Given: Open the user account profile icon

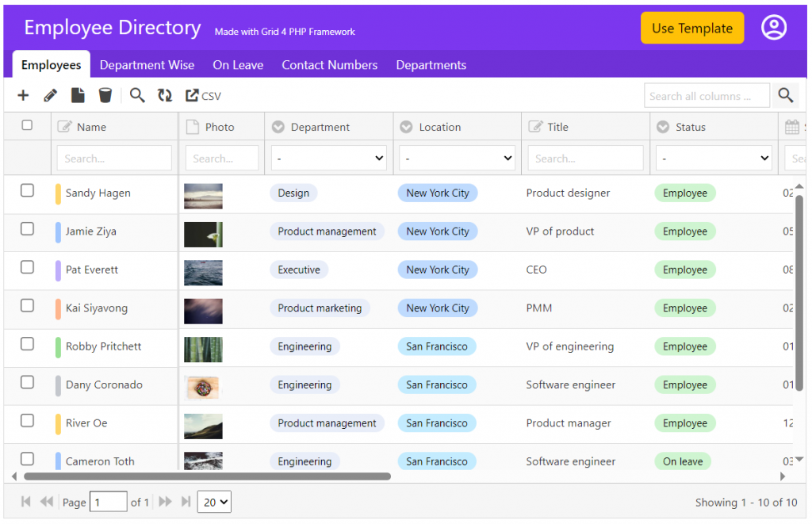Looking at the screenshot, I should tap(774, 26).
